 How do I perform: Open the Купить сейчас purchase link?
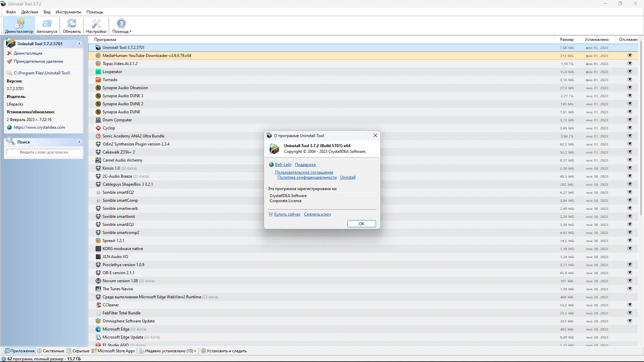pos(287,214)
